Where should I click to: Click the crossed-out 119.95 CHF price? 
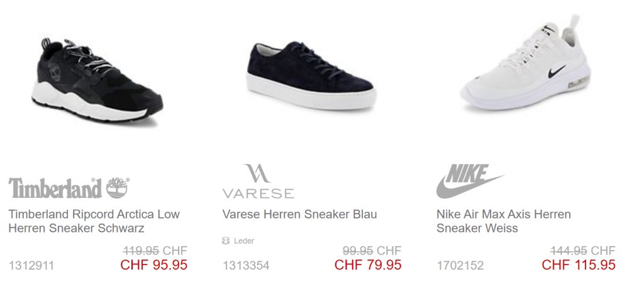click(155, 250)
